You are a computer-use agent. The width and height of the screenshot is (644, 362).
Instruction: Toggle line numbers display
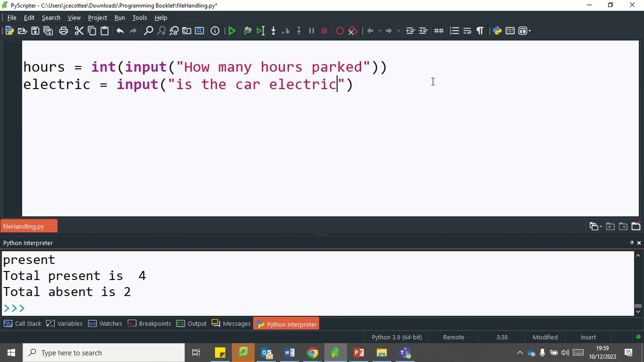[454, 31]
